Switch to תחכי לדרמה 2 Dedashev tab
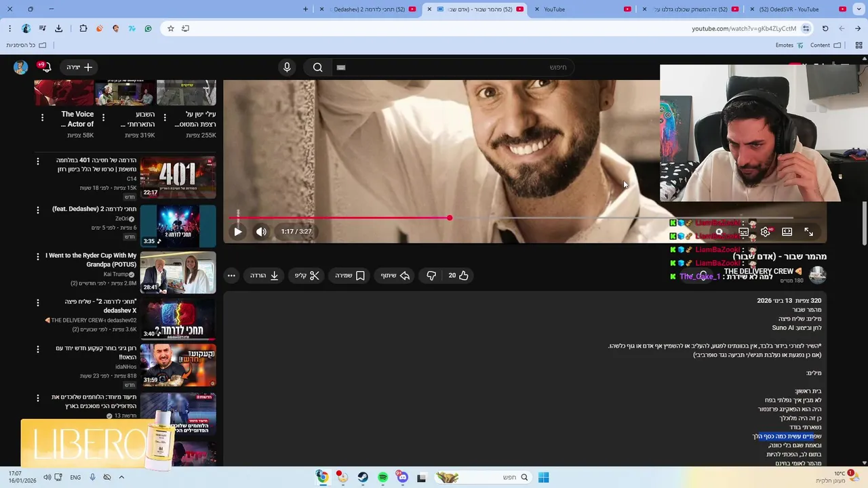Screen dimensions: 868x488 tap(370, 9)
